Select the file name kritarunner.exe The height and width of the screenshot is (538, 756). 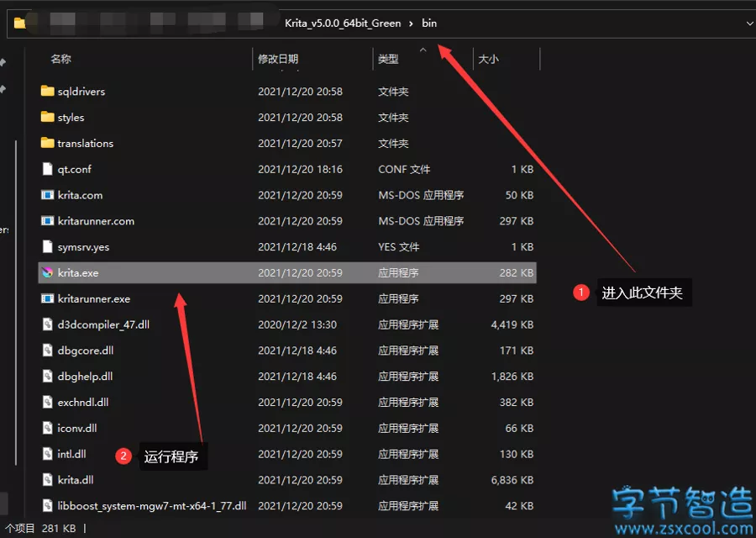(x=94, y=298)
